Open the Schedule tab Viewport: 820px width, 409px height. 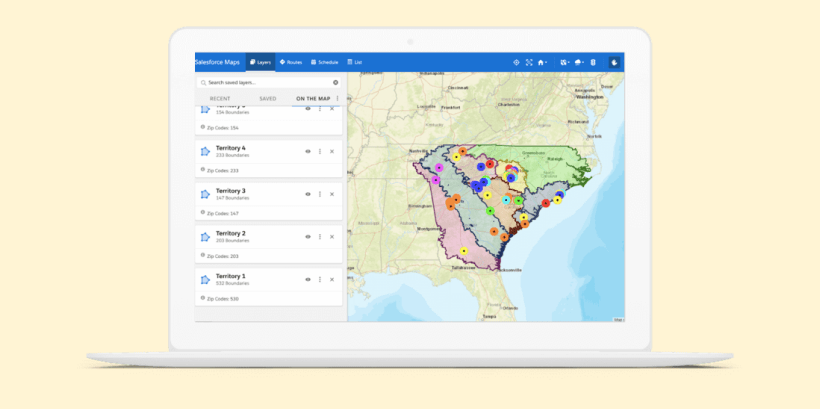pyautogui.click(x=324, y=62)
